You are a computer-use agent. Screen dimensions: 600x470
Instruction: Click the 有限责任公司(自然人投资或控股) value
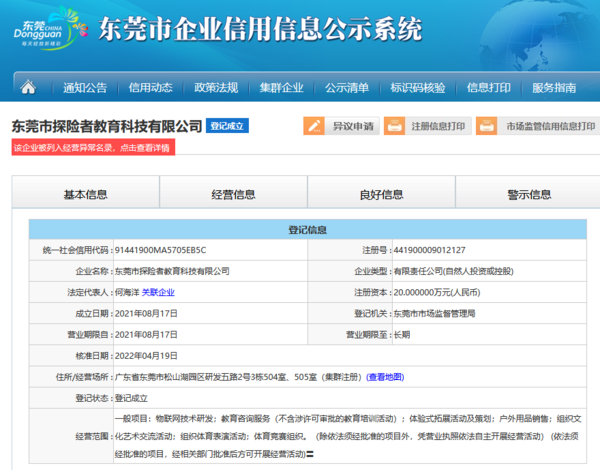(x=453, y=271)
